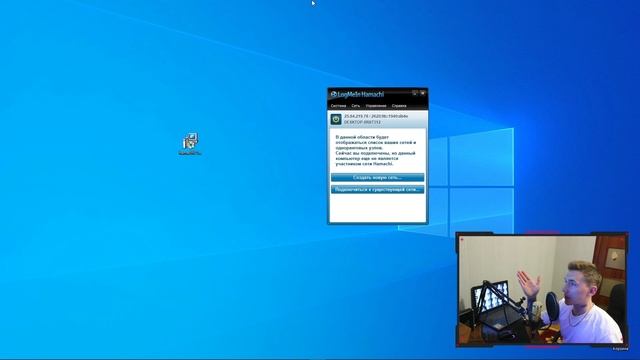
Task: Click Подключиться к существующей сети button
Action: 378,189
